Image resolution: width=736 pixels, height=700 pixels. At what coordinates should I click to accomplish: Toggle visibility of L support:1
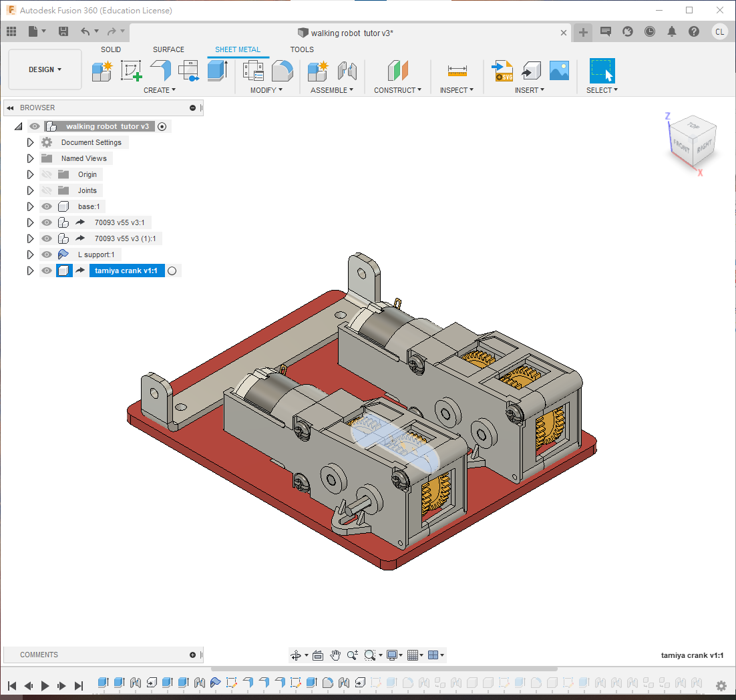[x=47, y=254]
